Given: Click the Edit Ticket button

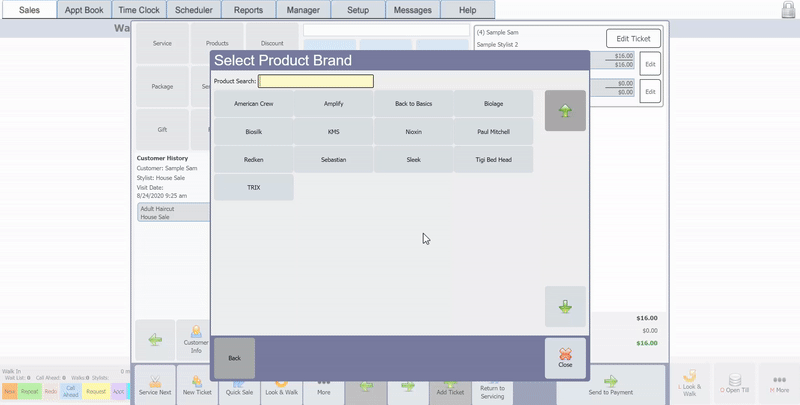Looking at the screenshot, I should 633,38.
